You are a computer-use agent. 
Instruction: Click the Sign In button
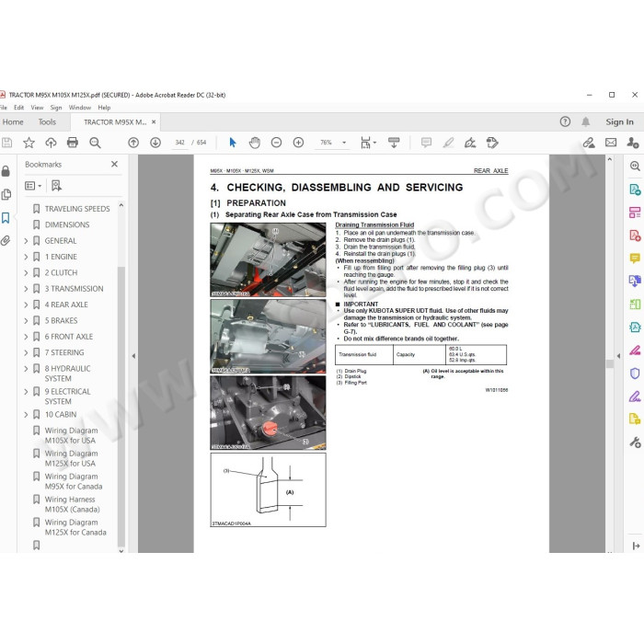click(619, 122)
